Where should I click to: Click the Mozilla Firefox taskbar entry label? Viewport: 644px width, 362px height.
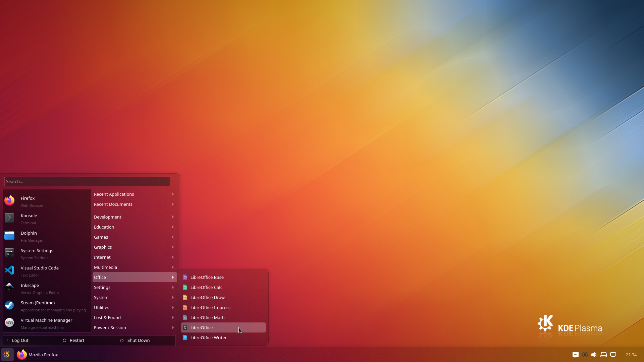[x=43, y=355]
